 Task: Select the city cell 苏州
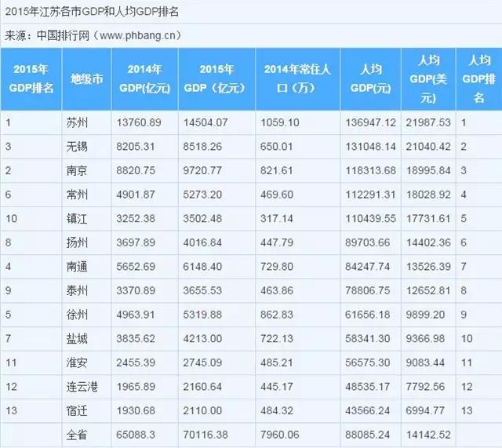(x=77, y=122)
